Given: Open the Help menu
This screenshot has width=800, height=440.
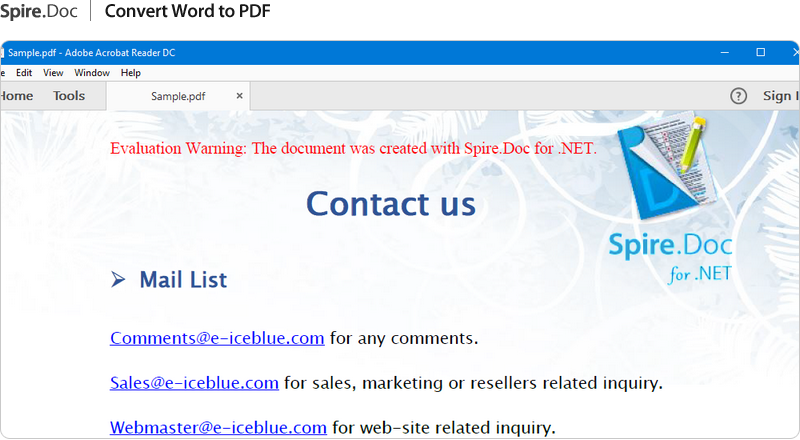Looking at the screenshot, I should [x=131, y=73].
